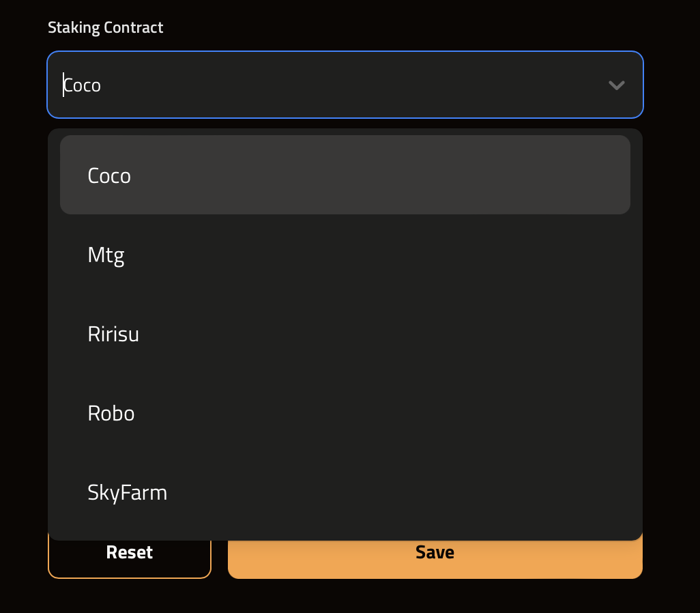The image size is (700, 613).
Task: Reset the staking contract form
Action: (130, 557)
